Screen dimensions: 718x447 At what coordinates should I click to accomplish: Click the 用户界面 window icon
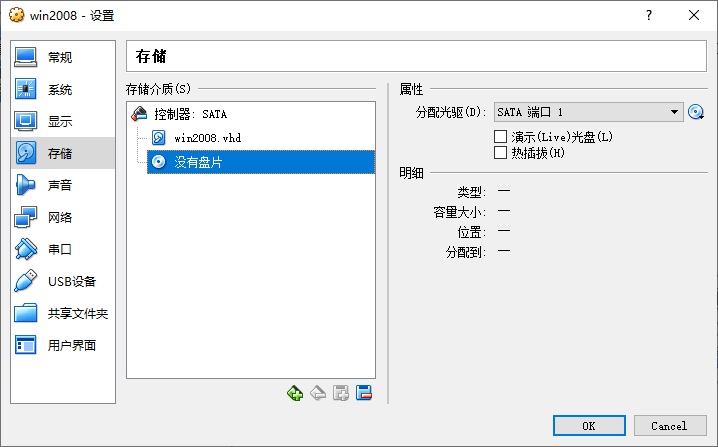click(x=26, y=345)
